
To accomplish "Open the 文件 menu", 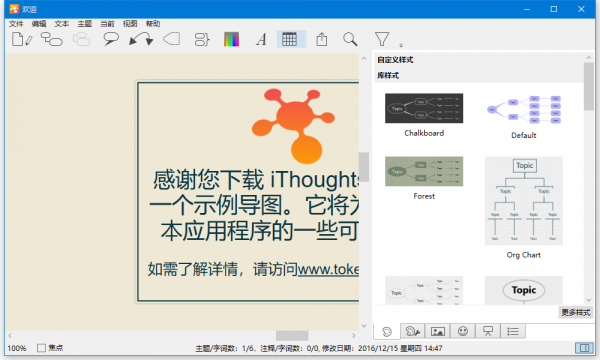I will click(x=16, y=24).
